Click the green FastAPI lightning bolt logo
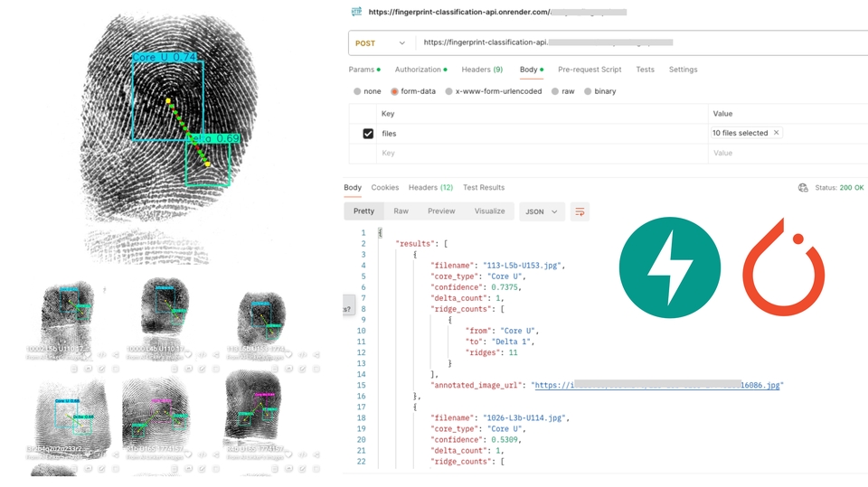868x487 pixels. coord(669,267)
